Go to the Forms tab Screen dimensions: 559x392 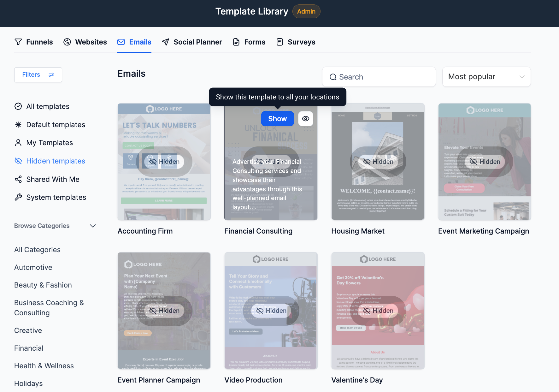pos(249,42)
